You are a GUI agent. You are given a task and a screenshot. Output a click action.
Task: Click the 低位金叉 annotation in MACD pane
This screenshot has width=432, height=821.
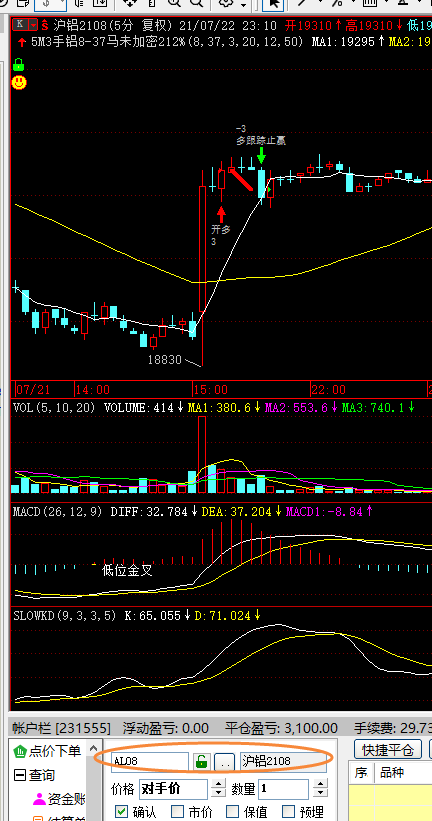(127, 570)
